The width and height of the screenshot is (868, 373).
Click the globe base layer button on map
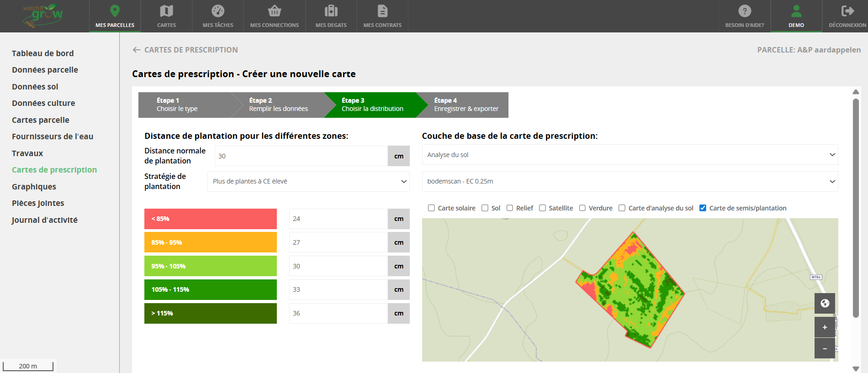[825, 303]
